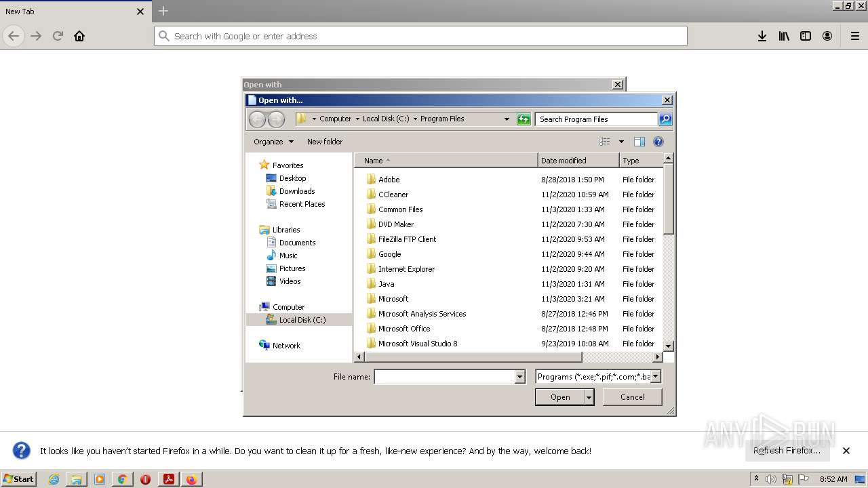The image size is (868, 488).
Task: Click the search magnifier in Search Program Files
Action: point(665,119)
